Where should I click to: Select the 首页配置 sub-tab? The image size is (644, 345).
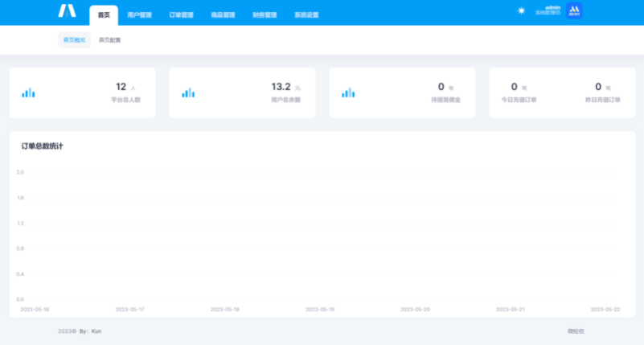[110, 39]
